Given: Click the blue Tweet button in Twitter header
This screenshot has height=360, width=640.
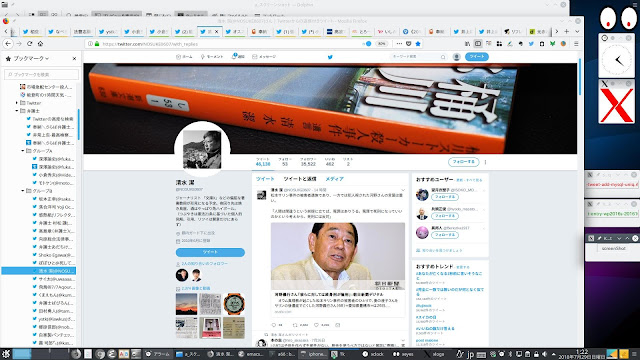Looking at the screenshot, I should point(477,57).
